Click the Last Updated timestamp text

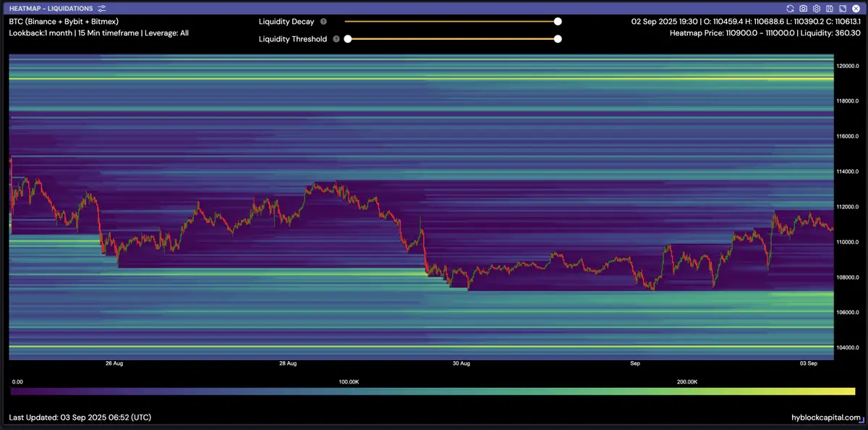(80, 418)
